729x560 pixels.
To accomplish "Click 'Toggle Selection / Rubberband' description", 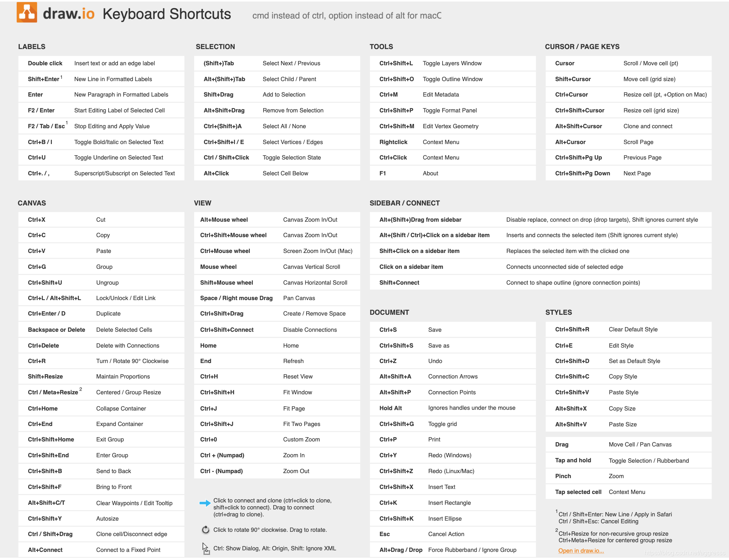I will point(649,461).
